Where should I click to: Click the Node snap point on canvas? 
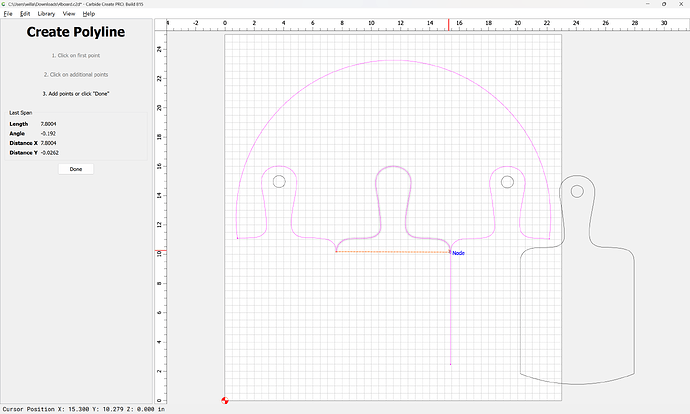[x=450, y=252]
